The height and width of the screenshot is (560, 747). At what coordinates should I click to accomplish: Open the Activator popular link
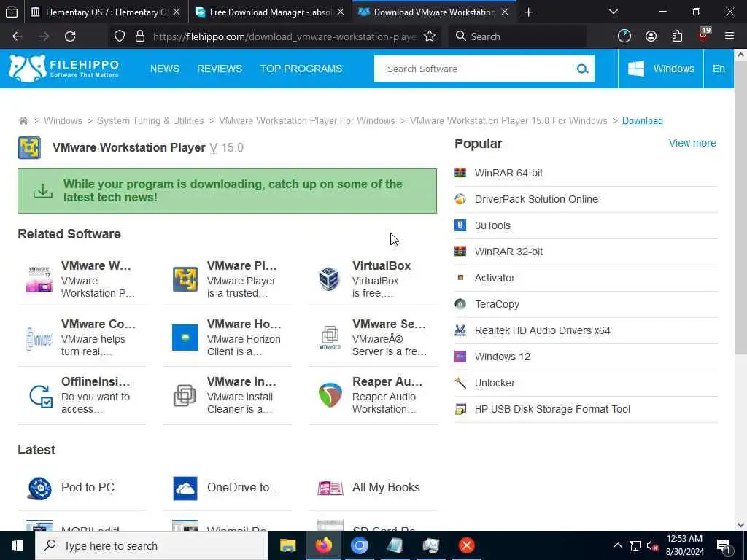[495, 278]
